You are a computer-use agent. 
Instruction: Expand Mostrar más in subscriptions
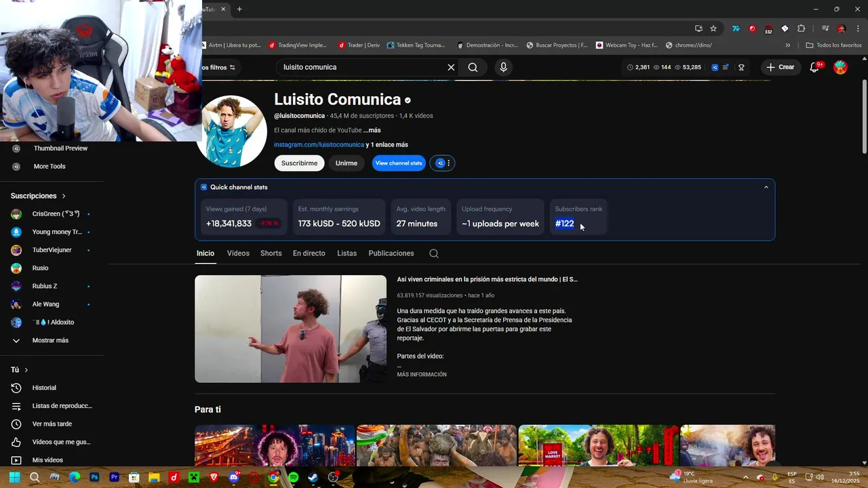(x=50, y=340)
